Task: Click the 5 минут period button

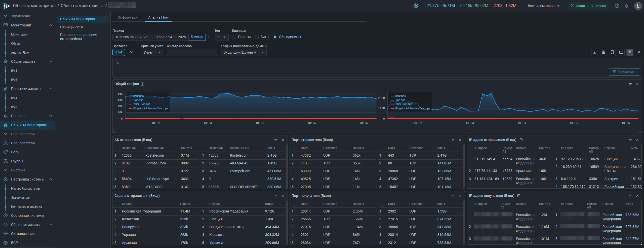Action: click(x=197, y=37)
